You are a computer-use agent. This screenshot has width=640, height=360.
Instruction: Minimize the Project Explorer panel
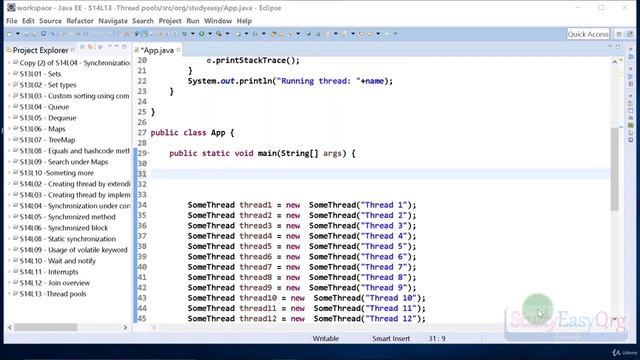coord(116,47)
